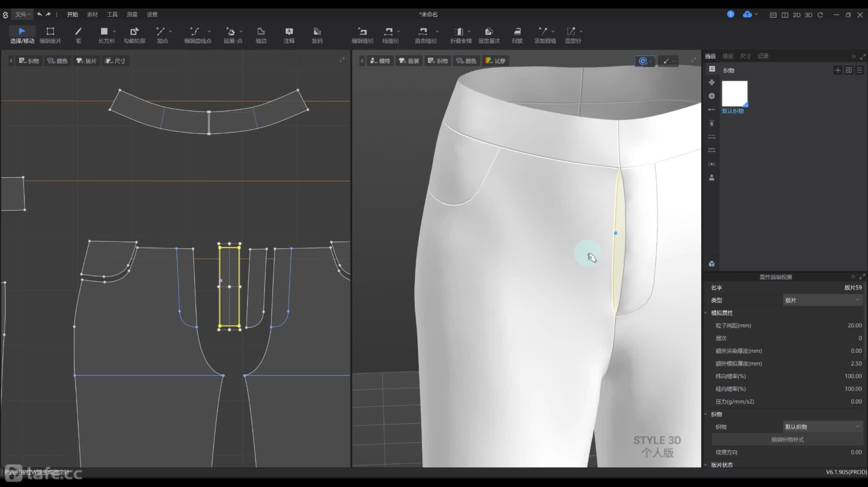Open the 测量 menu tab
Screen dimensions: 868x487
tap(132, 14)
